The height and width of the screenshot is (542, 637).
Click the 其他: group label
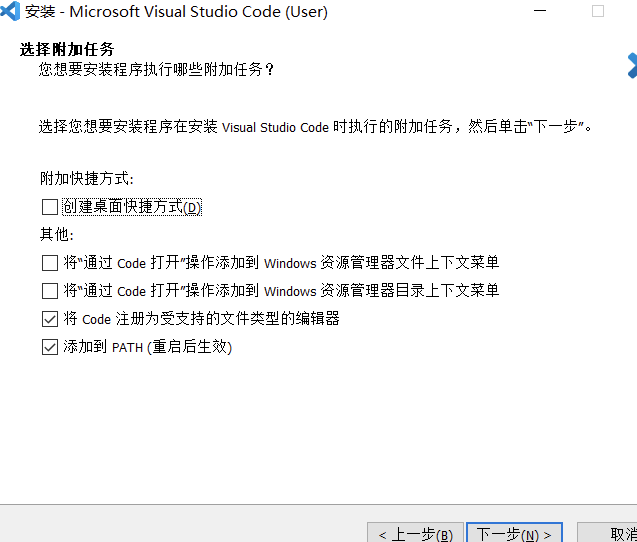(x=57, y=234)
